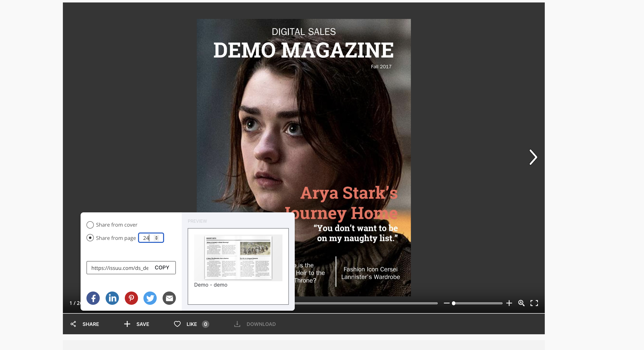
Task: Open the zoom search tool
Action: tap(521, 303)
